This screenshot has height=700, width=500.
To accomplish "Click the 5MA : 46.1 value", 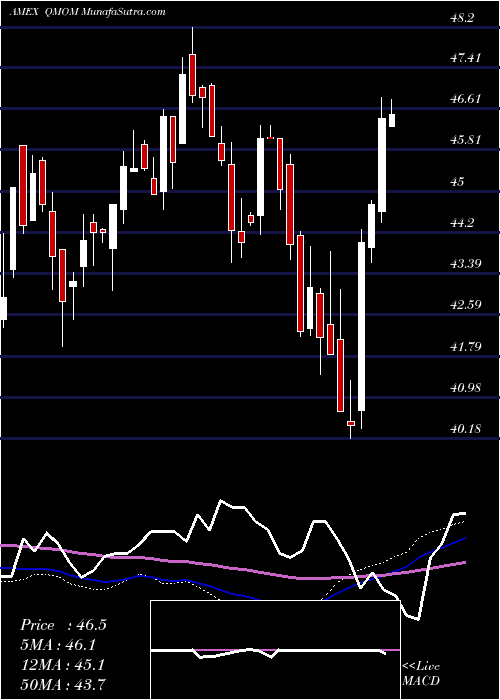I will click(x=58, y=645).
